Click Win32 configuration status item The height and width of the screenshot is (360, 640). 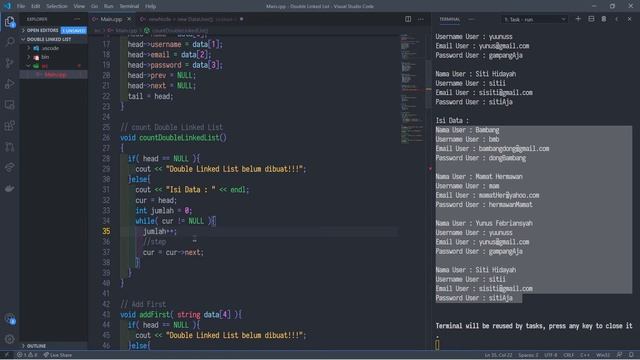tap(602, 355)
